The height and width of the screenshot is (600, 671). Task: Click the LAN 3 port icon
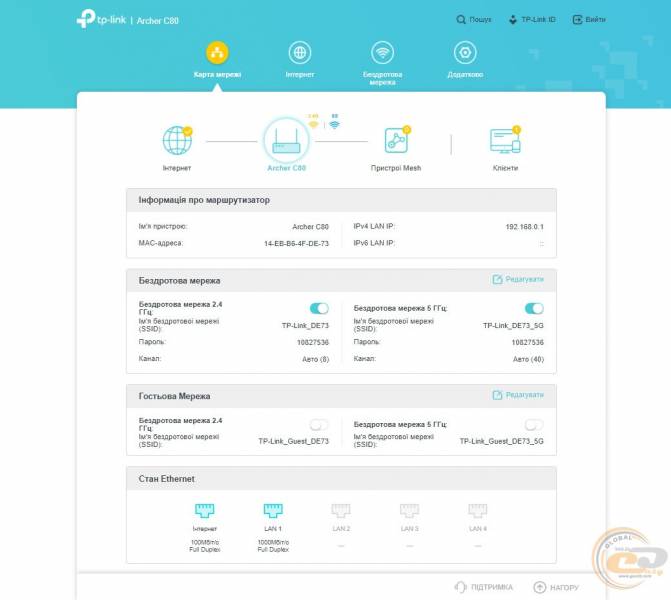410,510
